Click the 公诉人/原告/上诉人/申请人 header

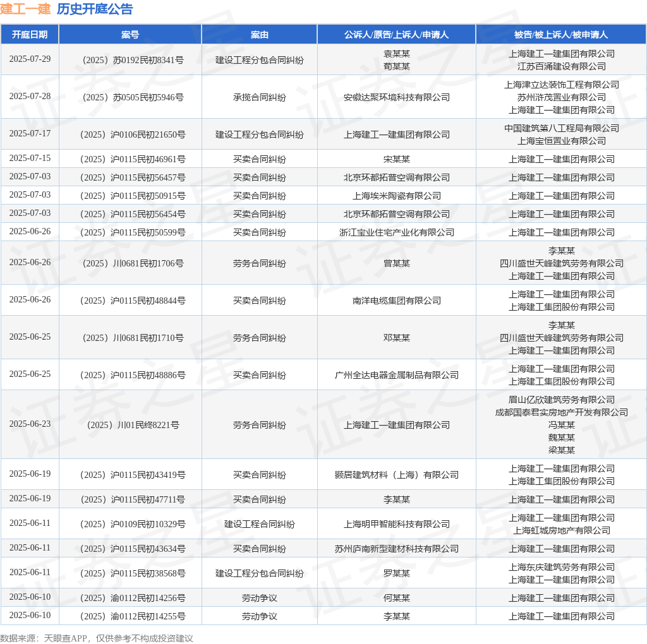397,35
